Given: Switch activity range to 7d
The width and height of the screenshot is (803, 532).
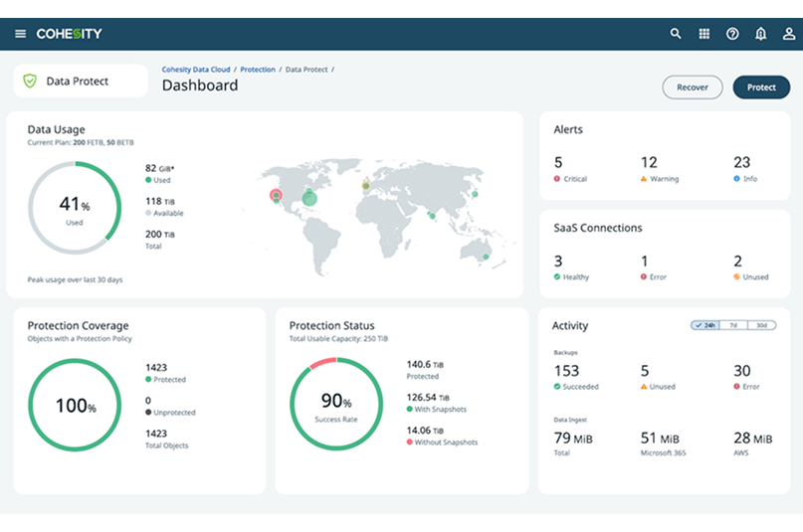Looking at the screenshot, I should [733, 325].
